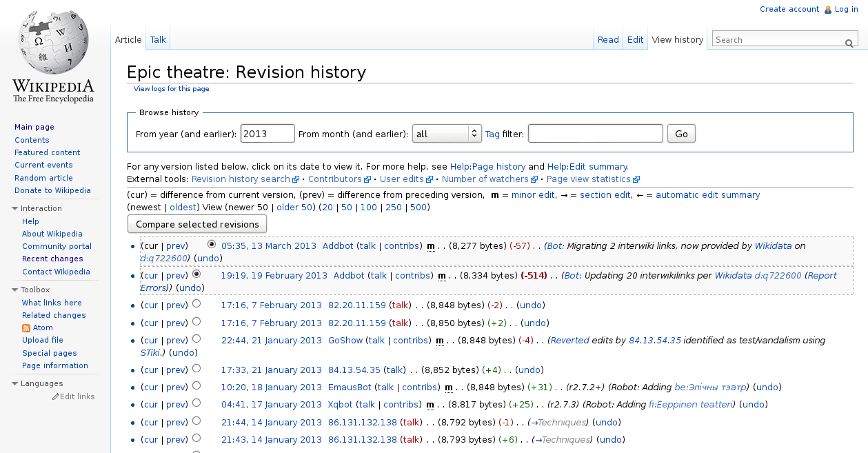
Task: Open the 17:33, 21 January 2013 revision
Action: tap(272, 370)
